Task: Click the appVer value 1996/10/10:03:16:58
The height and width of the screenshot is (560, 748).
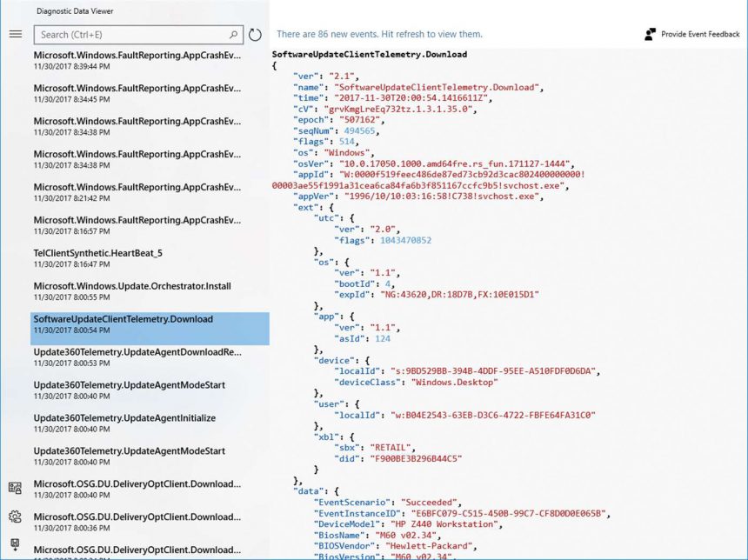Action: click(x=444, y=197)
